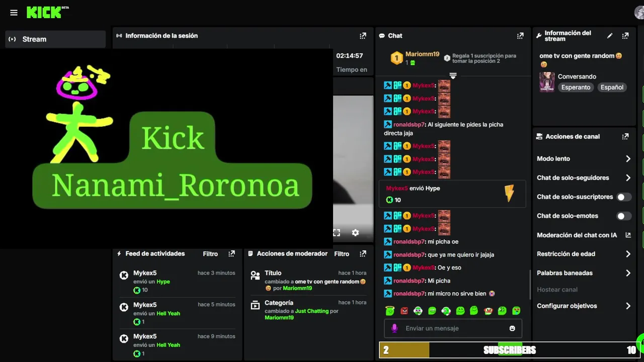Screen dimensions: 644x362
Task: Open the emoji picker in the message box
Action: pos(512,328)
